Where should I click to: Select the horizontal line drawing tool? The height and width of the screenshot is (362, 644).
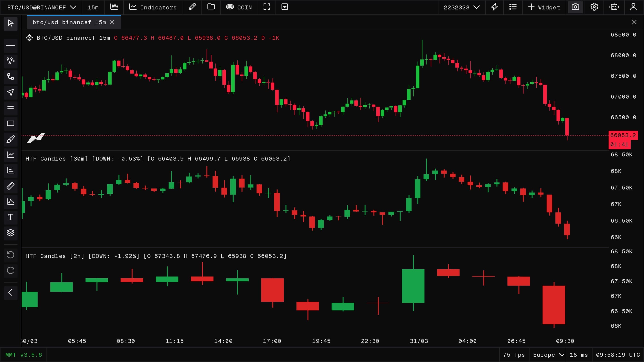pos(11,45)
